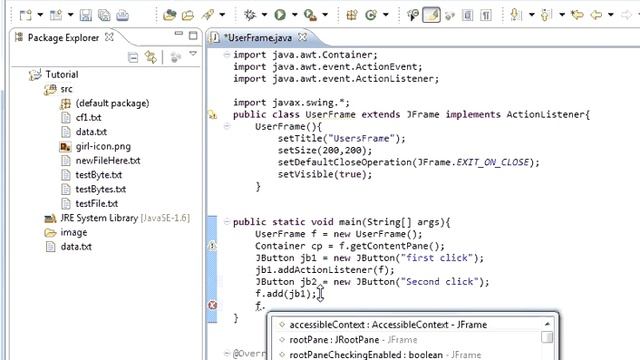The width and height of the screenshot is (640, 360).
Task: Select testFile.txt file
Action: point(96,203)
